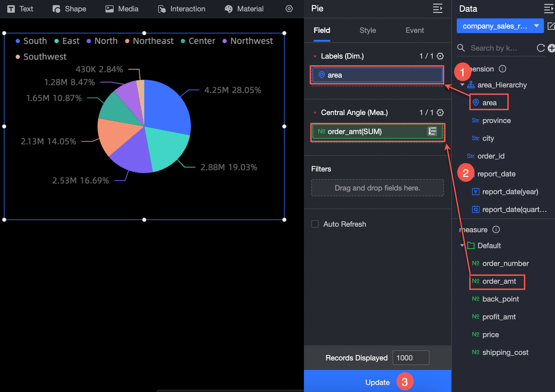The image size is (555, 392).
Task: Select the city dimension field
Action: (483, 138)
